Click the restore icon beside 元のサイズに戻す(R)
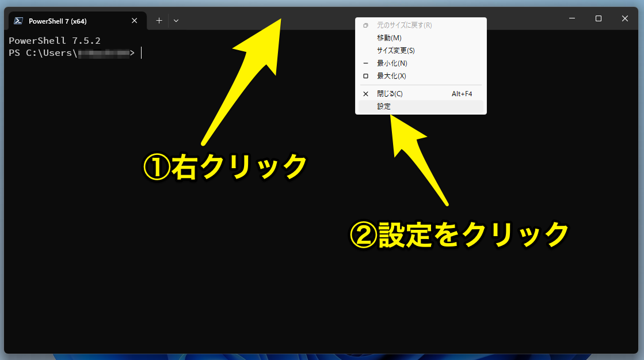This screenshot has width=644, height=360. (x=365, y=25)
